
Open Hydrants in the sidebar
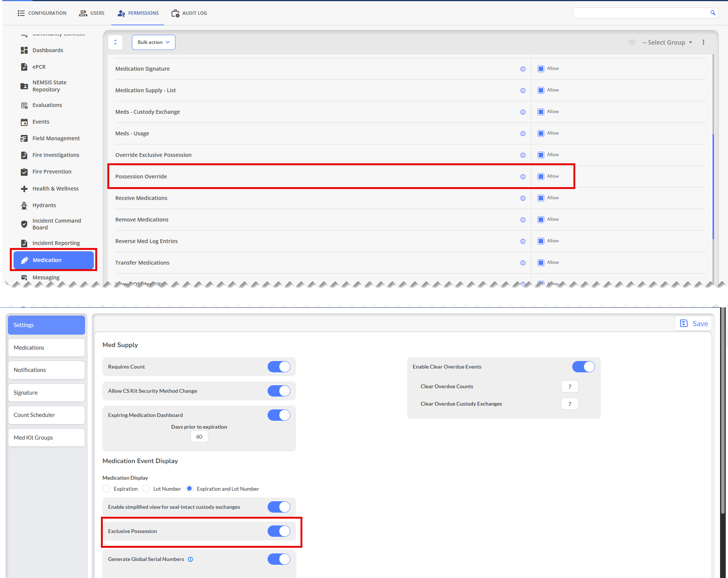tap(44, 205)
